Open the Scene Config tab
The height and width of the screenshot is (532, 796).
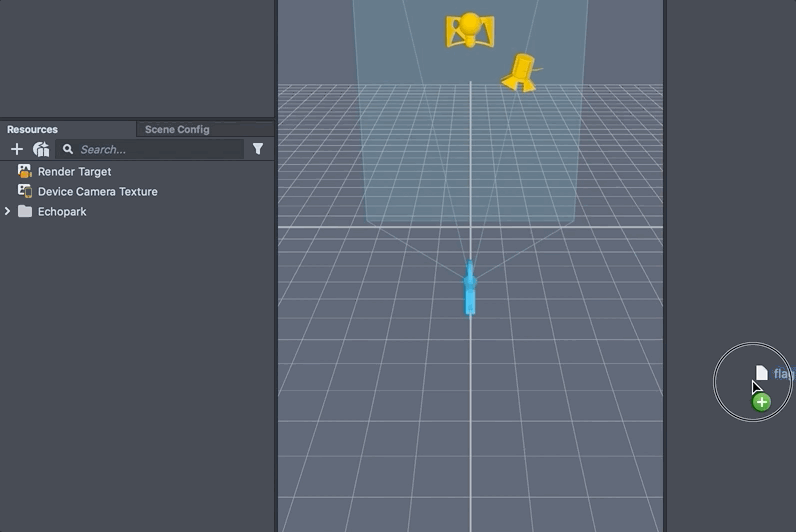[177, 129]
